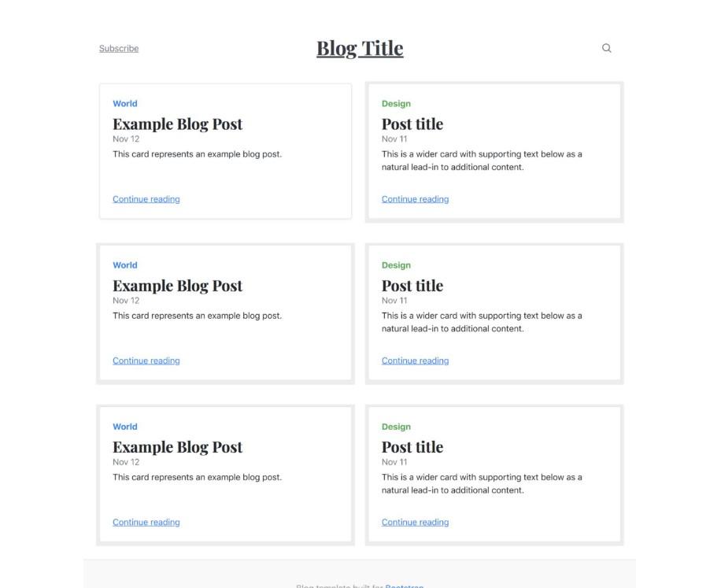Open Post title in the second row
Image resolution: width=721 pixels, height=588 pixels.
pos(412,285)
